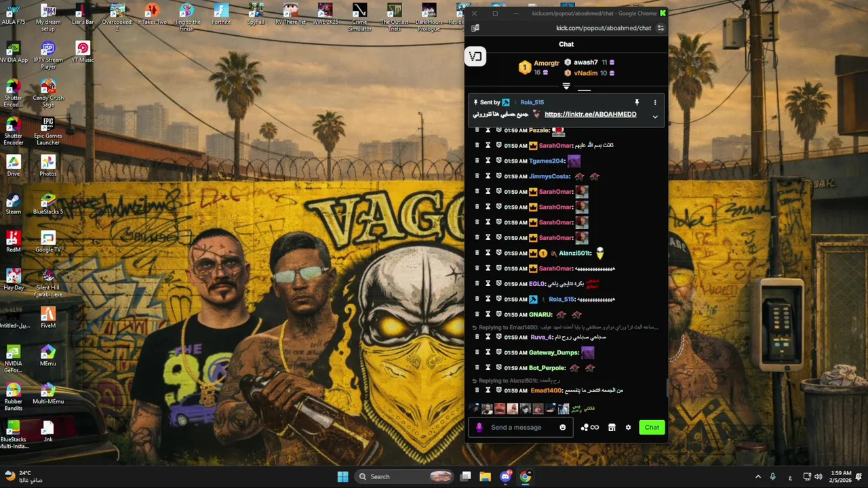The width and height of the screenshot is (868, 488).
Task: Expand the pinned message with the chevron
Action: (655, 117)
